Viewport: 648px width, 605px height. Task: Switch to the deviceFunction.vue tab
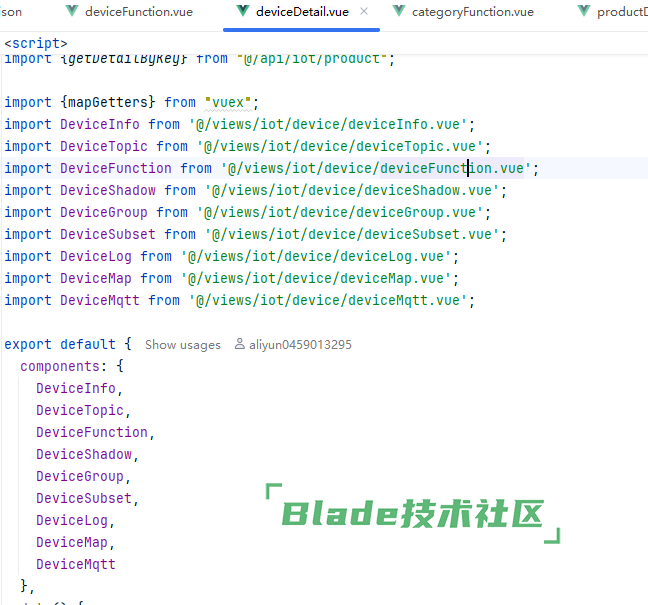pyautogui.click(x=138, y=12)
